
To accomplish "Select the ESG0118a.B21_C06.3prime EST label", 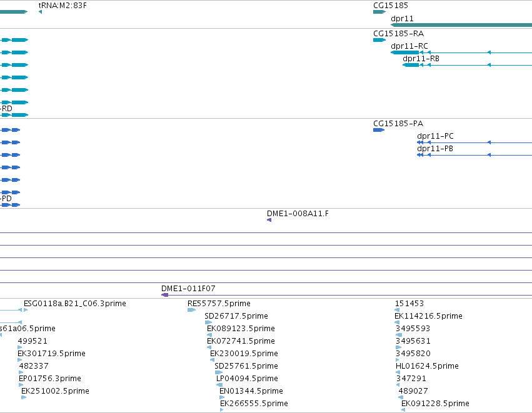I will point(74,304).
